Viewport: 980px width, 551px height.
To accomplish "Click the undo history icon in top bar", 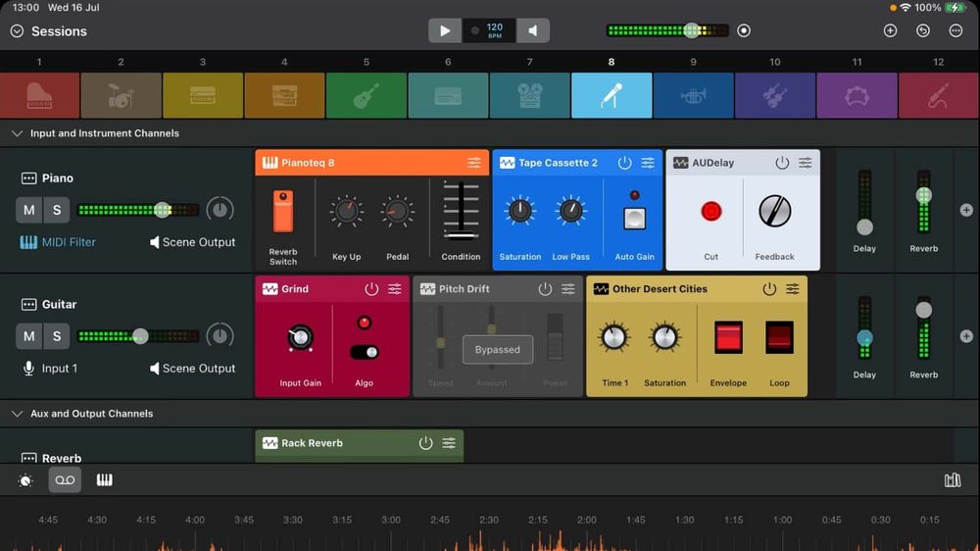I will click(923, 30).
